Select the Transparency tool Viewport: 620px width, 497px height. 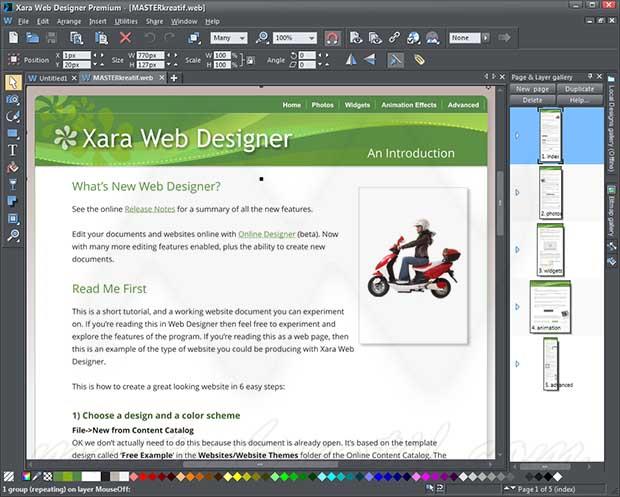pos(13,184)
